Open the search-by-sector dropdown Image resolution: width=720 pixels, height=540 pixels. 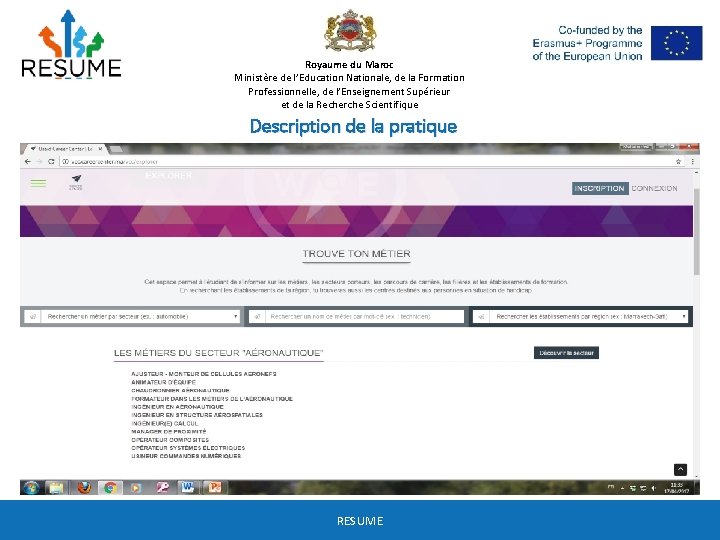click(x=141, y=316)
